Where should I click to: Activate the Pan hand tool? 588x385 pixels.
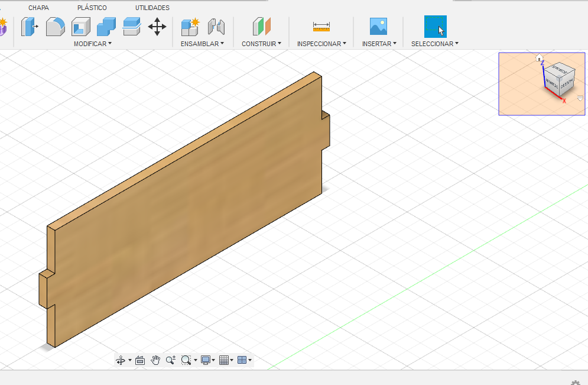tap(155, 360)
